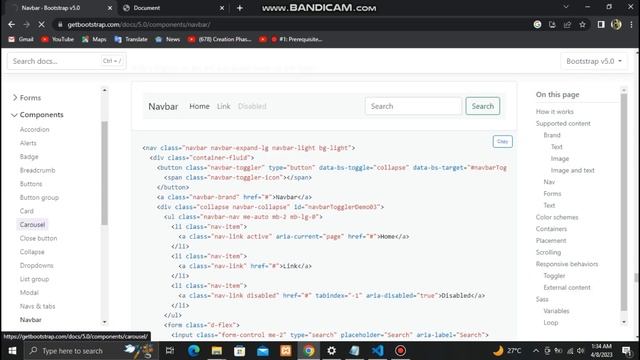Screen dimensions: 640x360
Task: Close the Document tab
Action: pos(222,8)
